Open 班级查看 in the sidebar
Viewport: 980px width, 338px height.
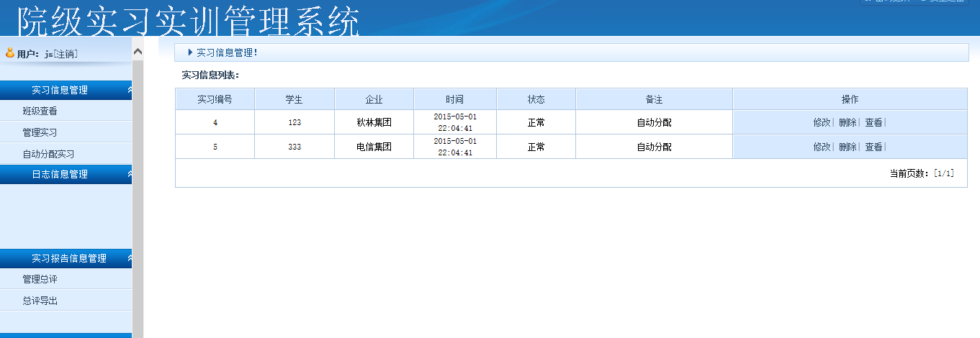click(x=40, y=111)
